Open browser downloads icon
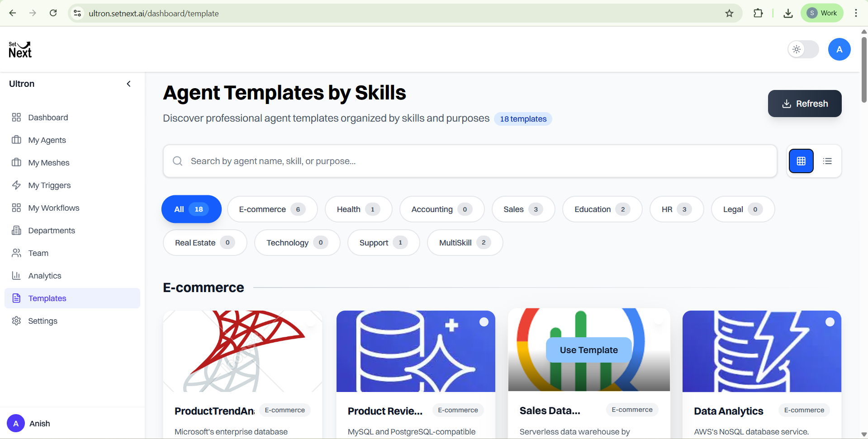 coord(788,13)
